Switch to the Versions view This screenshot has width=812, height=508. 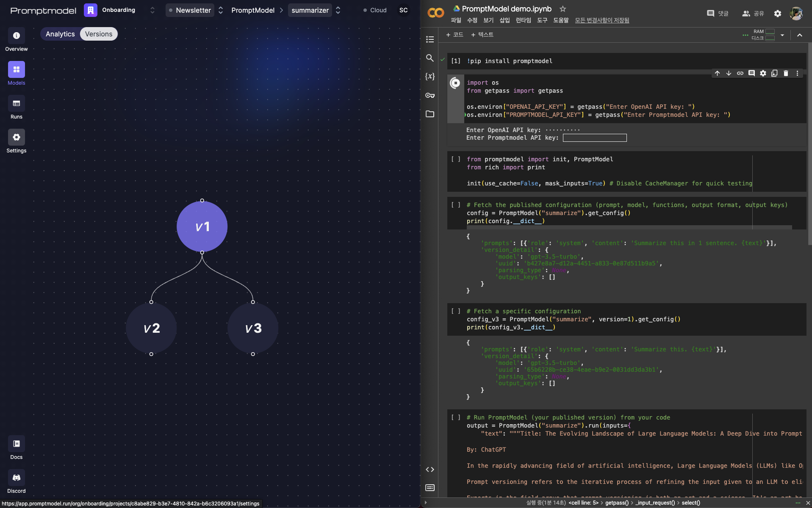(x=99, y=34)
